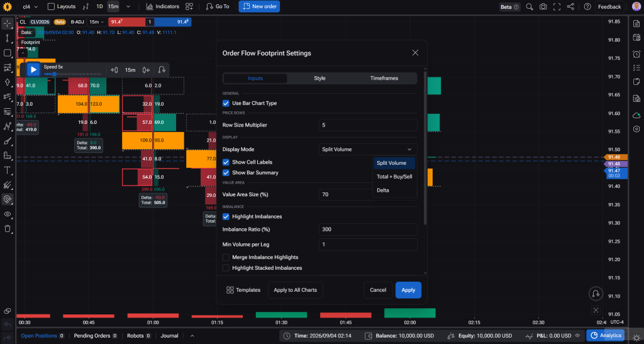644x344 pixels.
Task: Choose Split Volume display mode
Action: 394,163
